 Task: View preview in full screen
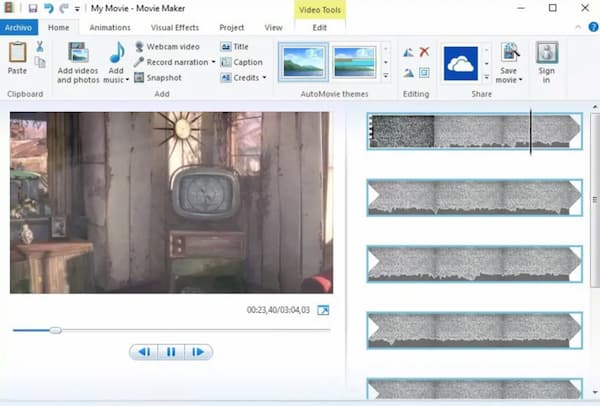[323, 310]
